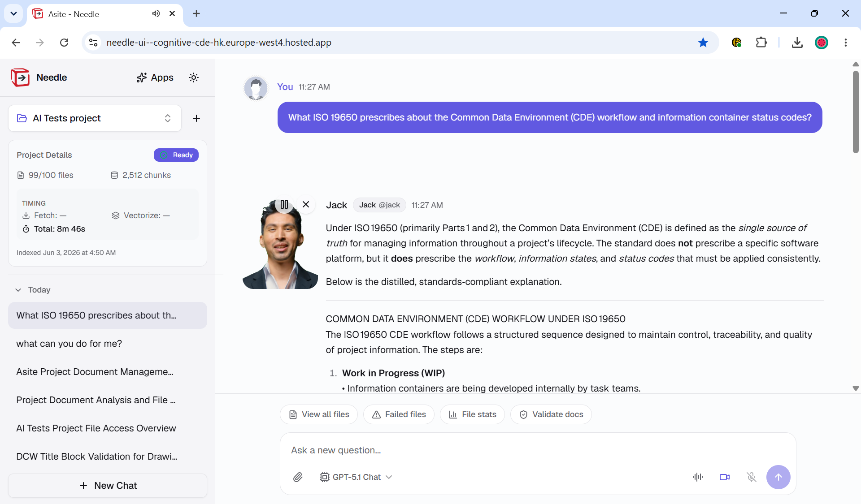Screen dimensions: 861x504
Task: Open browser downloads
Action: pos(797,43)
